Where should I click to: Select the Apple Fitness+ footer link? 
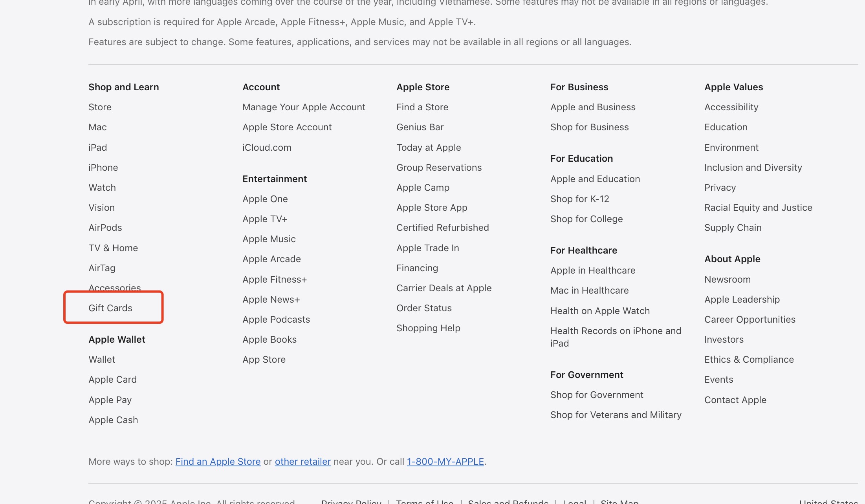(x=275, y=279)
